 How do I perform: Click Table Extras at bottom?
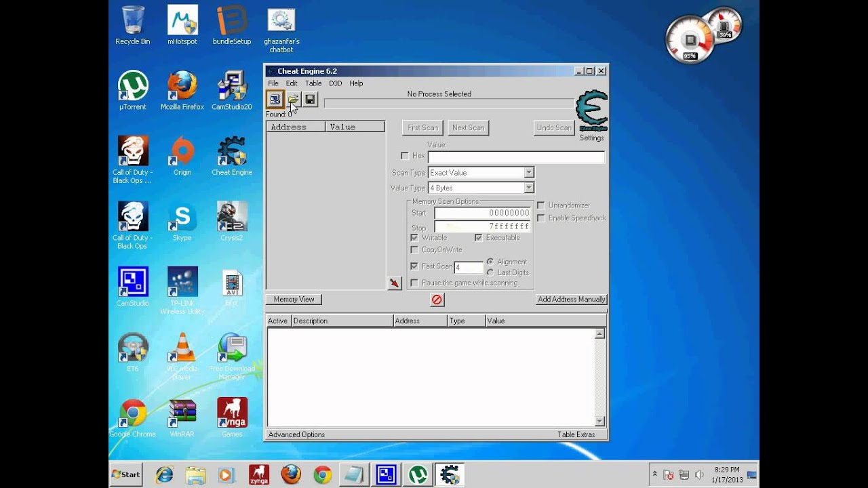[x=576, y=434]
